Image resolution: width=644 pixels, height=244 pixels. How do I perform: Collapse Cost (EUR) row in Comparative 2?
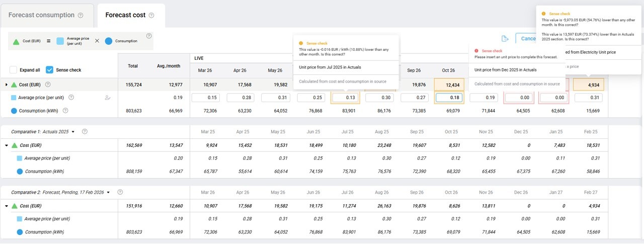pyautogui.click(x=7, y=206)
